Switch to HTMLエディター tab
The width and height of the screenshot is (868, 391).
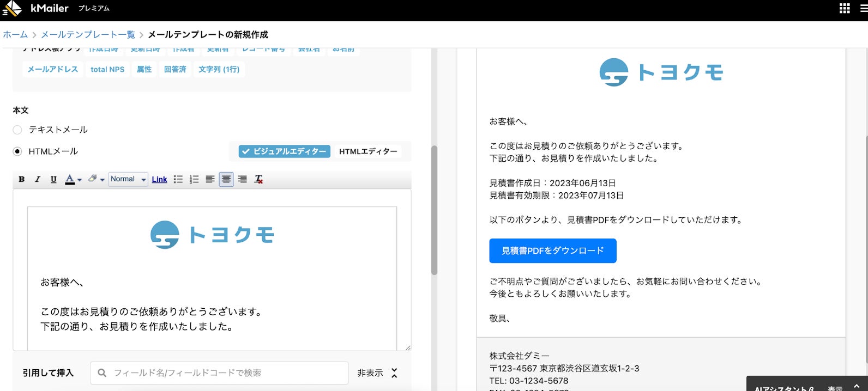coord(368,151)
